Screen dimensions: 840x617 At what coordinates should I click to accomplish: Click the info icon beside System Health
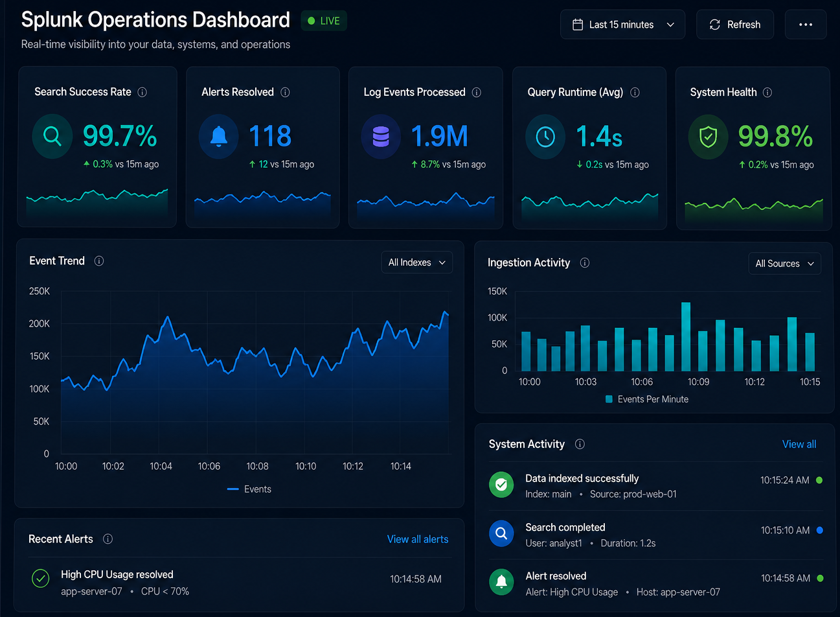pyautogui.click(x=767, y=92)
